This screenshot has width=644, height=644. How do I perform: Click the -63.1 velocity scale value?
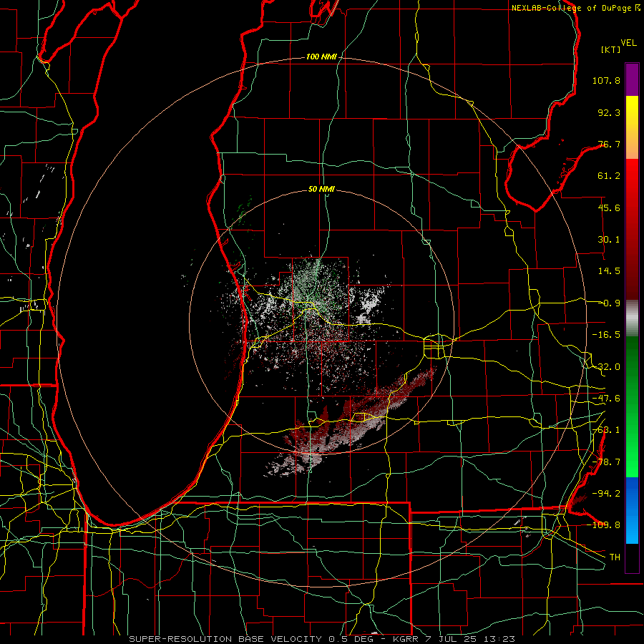pos(606,430)
